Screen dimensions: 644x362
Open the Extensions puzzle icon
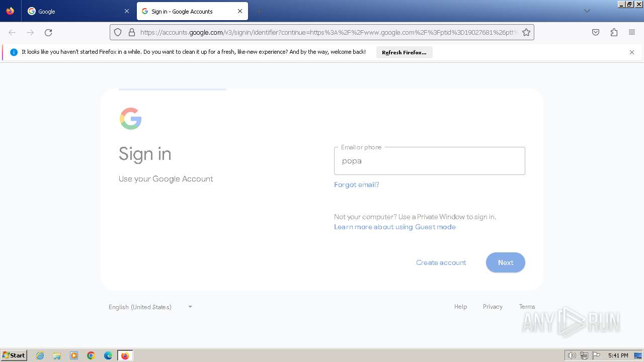(x=614, y=32)
